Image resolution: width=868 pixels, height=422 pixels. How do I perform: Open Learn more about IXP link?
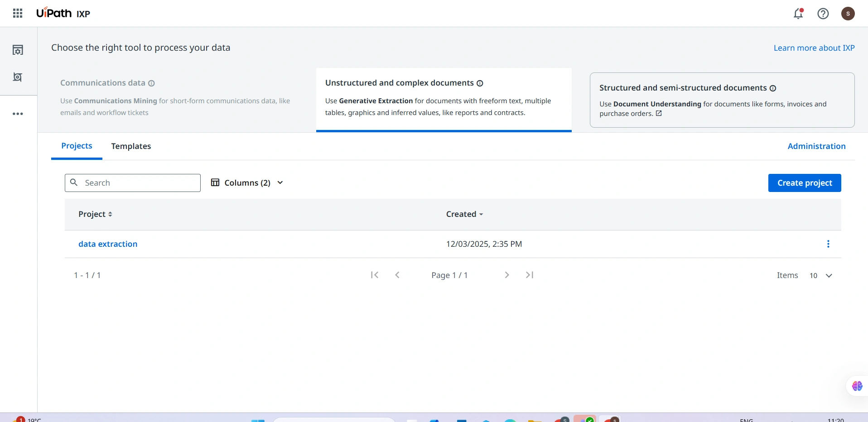814,48
